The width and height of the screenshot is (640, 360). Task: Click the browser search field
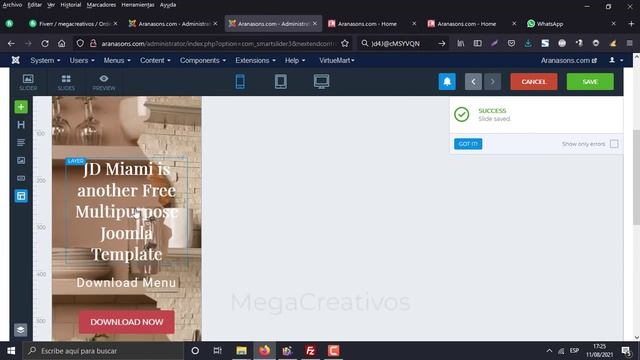pyautogui.click(x=402, y=43)
